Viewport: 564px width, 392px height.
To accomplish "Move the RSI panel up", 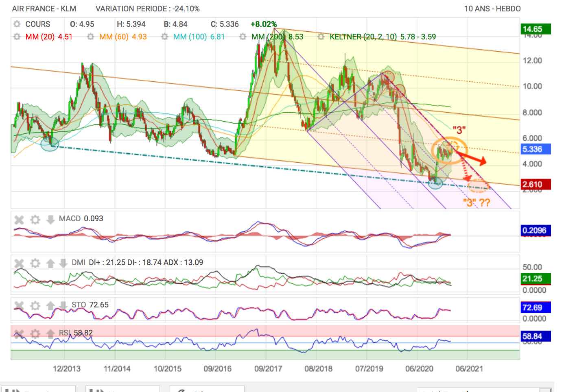I will click(x=50, y=334).
